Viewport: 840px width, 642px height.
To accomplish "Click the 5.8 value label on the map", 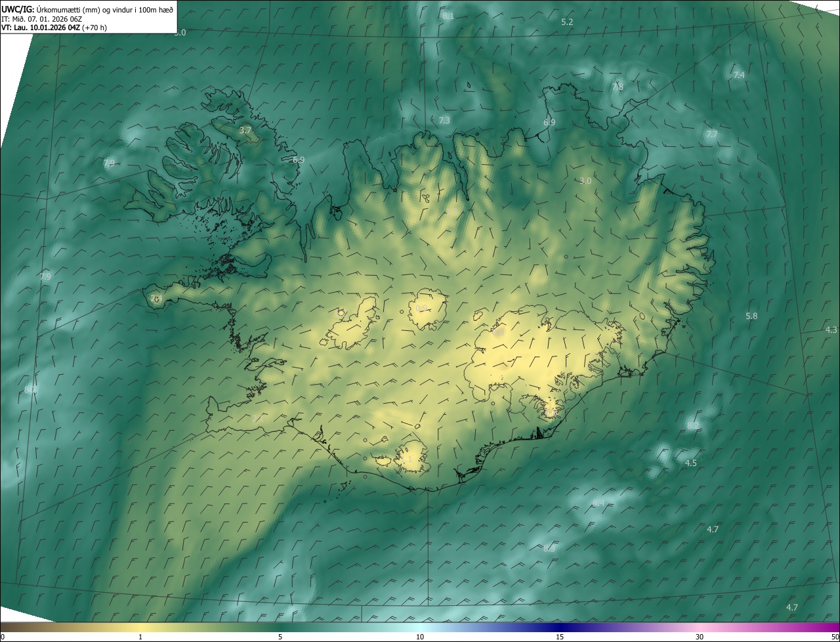I will 751,316.
